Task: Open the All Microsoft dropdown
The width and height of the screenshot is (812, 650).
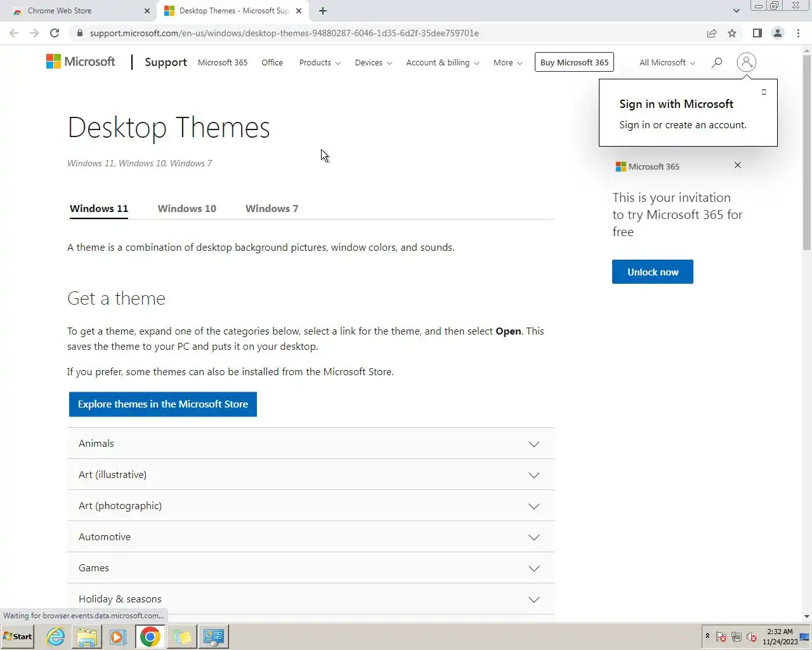Action: point(667,62)
